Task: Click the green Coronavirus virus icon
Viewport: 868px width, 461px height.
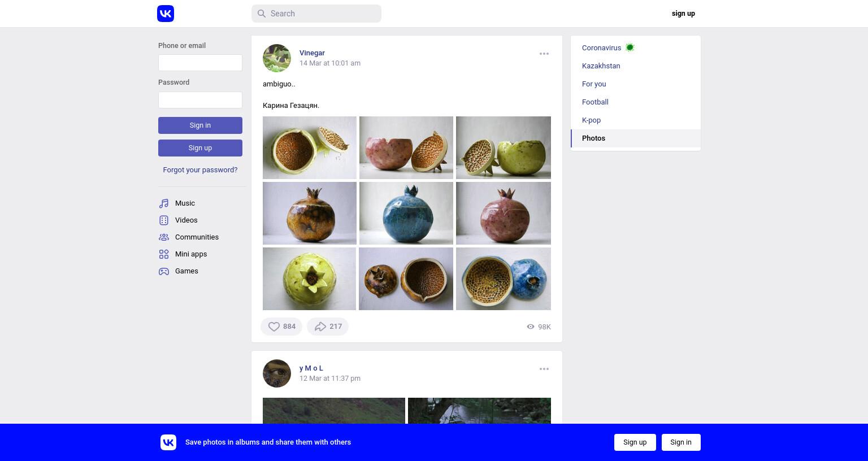Action: pyautogui.click(x=630, y=48)
